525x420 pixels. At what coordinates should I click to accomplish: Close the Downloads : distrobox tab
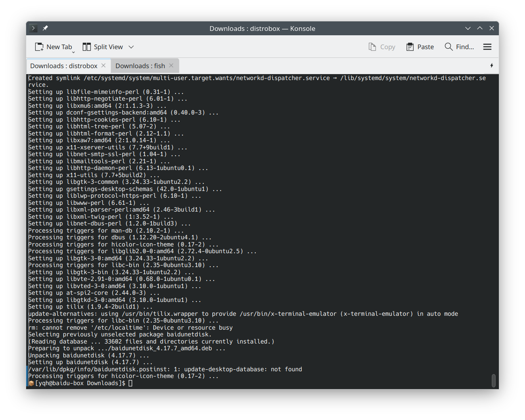point(103,65)
